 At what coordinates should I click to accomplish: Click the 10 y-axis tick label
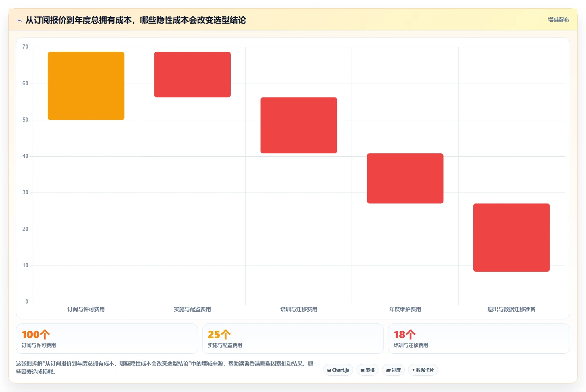pyautogui.click(x=25, y=266)
